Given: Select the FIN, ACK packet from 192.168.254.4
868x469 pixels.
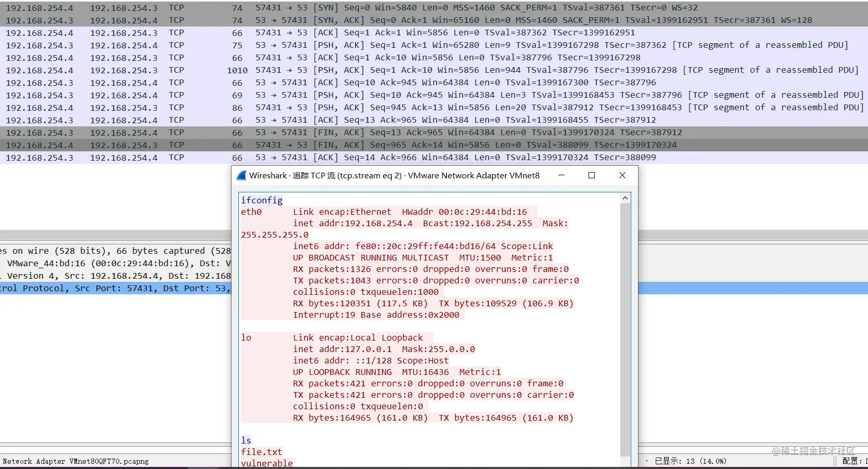Looking at the screenshot, I should [x=434, y=145].
